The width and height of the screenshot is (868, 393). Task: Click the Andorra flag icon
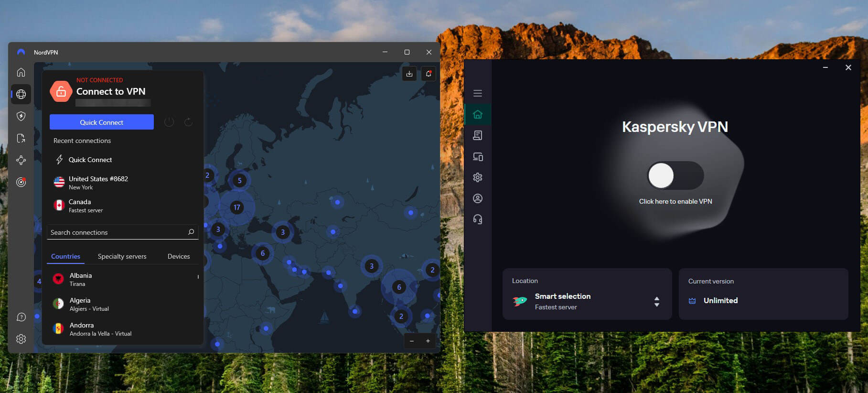pos(58,328)
